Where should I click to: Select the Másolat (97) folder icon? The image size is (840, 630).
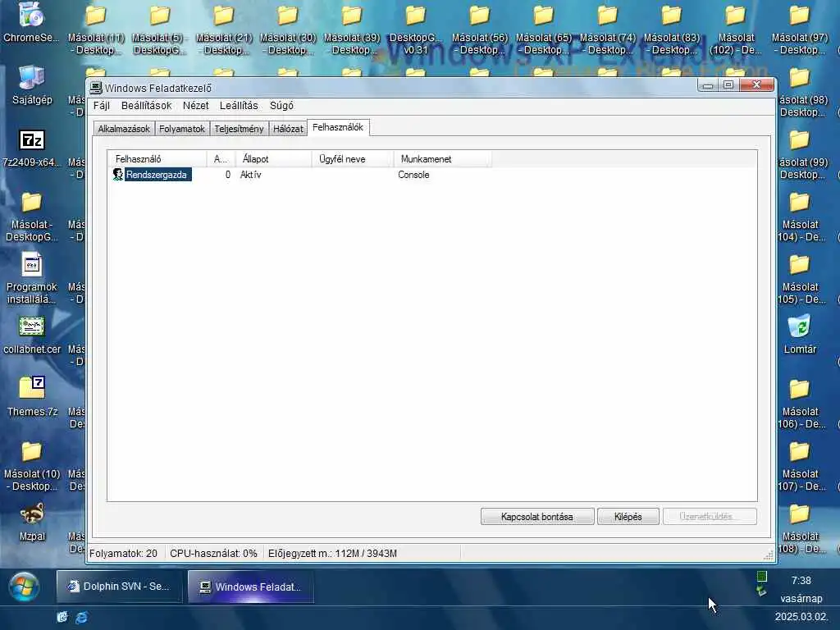coord(800,30)
